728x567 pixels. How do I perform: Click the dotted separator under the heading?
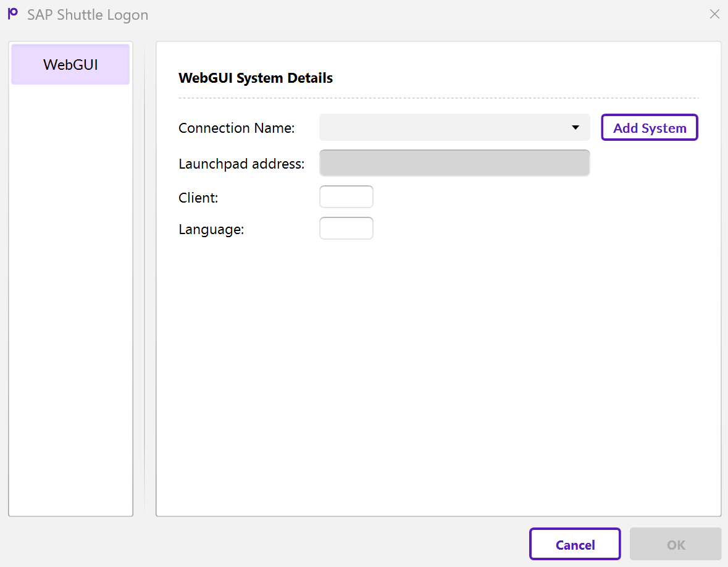click(x=438, y=98)
